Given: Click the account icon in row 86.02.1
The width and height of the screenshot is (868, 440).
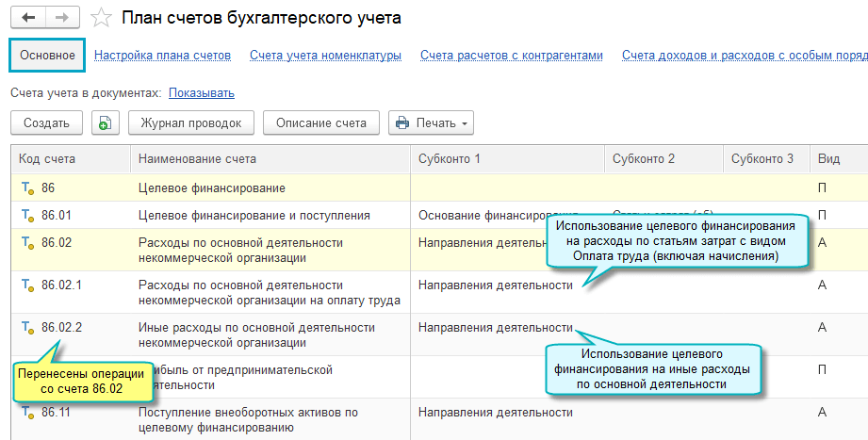Looking at the screenshot, I should (27, 285).
